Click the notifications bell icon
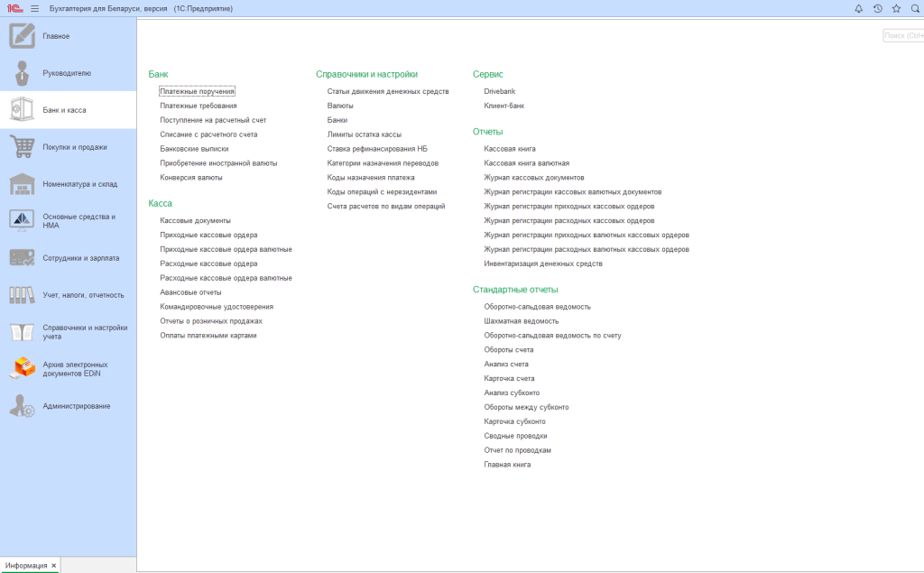Image resolution: width=924 pixels, height=573 pixels. click(858, 8)
